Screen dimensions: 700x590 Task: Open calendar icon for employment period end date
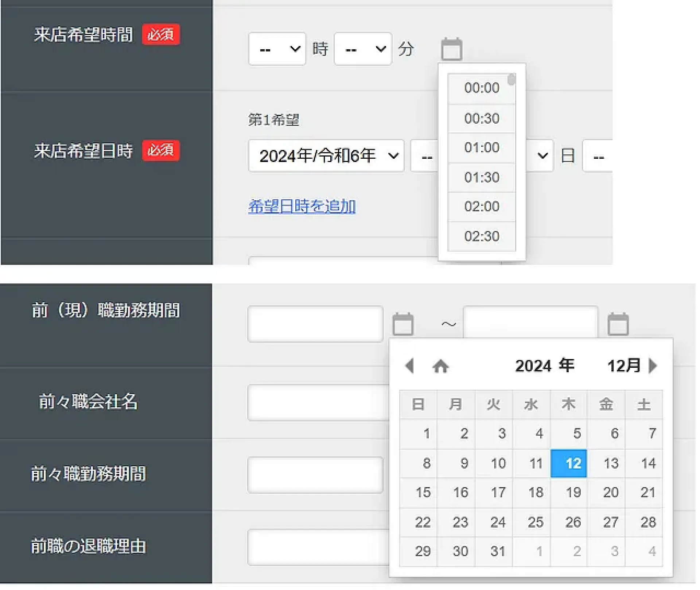(x=618, y=324)
